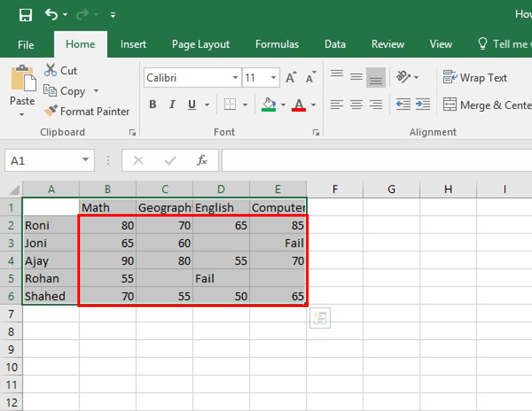Click the Borders icon
Image resolution: width=532 pixels, height=411 pixels.
[x=230, y=104]
